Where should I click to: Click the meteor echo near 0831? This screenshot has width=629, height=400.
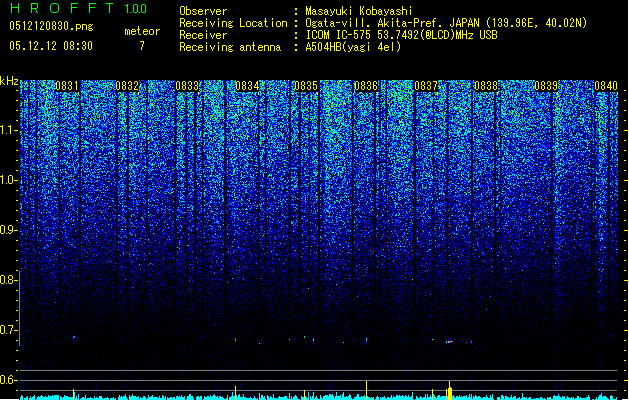click(74, 337)
